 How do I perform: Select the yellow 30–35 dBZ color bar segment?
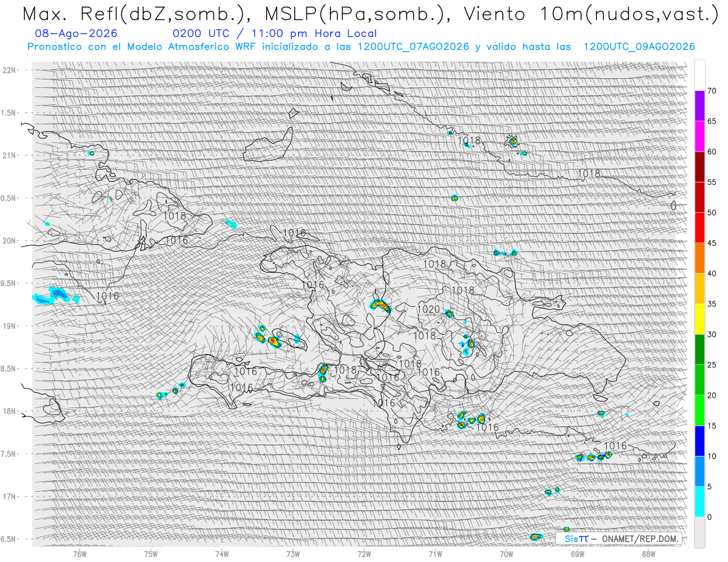coord(699,319)
